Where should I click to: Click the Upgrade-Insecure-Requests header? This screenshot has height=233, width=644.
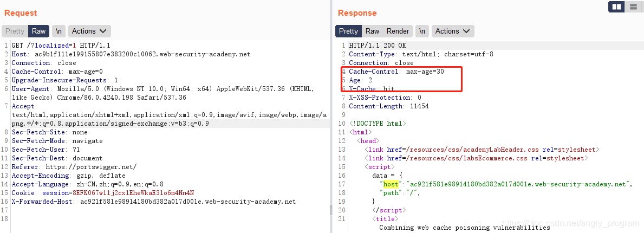coord(65,80)
